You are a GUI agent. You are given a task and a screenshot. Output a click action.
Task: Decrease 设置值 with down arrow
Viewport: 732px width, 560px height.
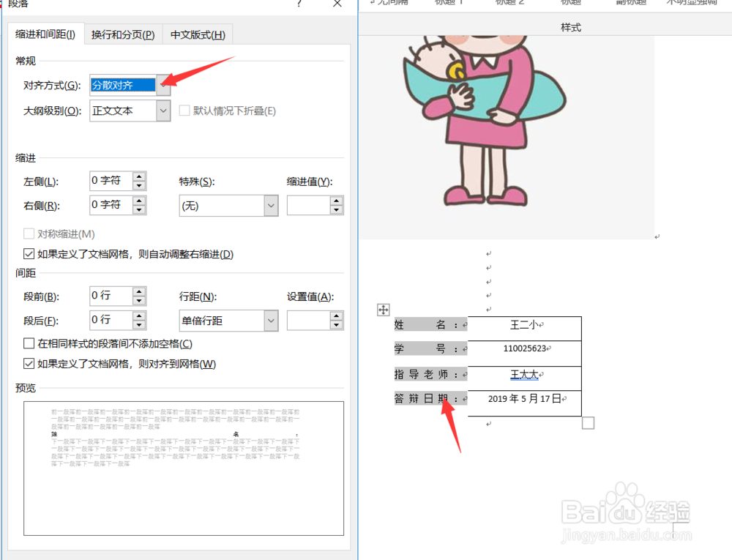(x=337, y=325)
